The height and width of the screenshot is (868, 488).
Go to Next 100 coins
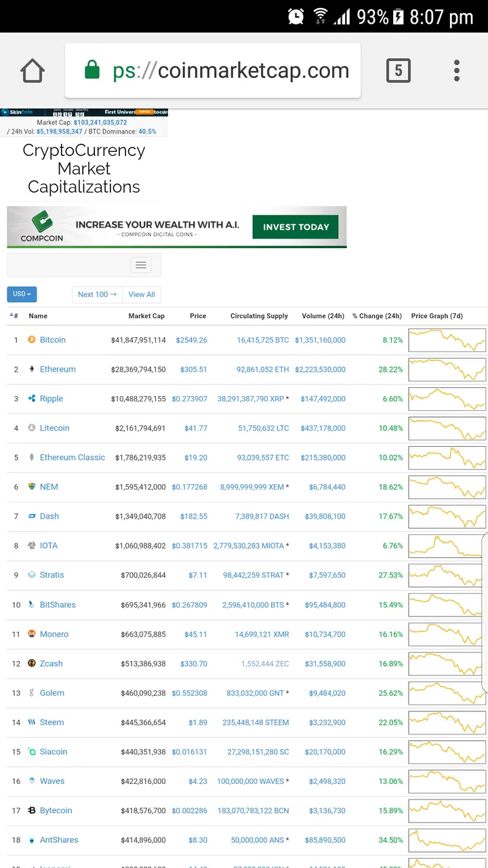tap(97, 294)
